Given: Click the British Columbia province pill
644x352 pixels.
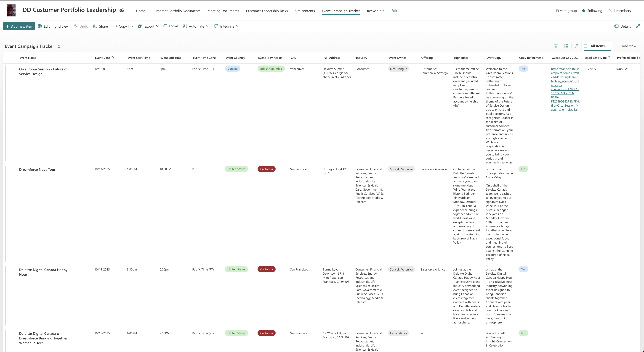Looking at the screenshot, I should 271,69.
